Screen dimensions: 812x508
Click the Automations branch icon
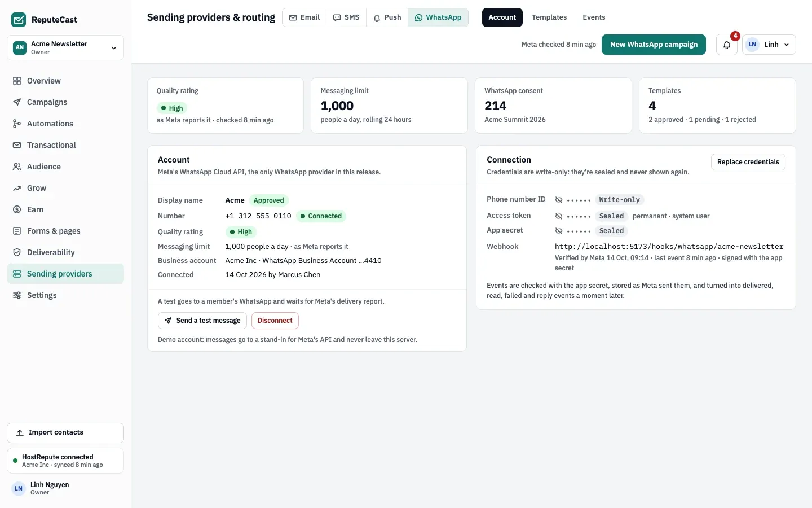(17, 124)
